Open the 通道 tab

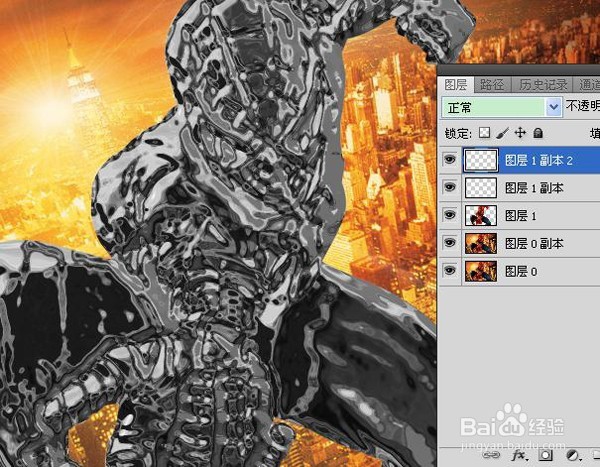(589, 85)
